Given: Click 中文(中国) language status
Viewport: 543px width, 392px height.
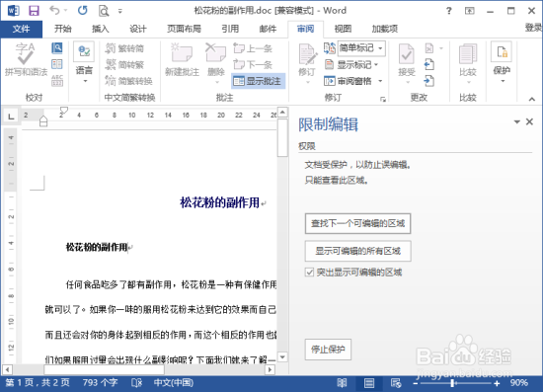Looking at the screenshot, I should coord(174,383).
